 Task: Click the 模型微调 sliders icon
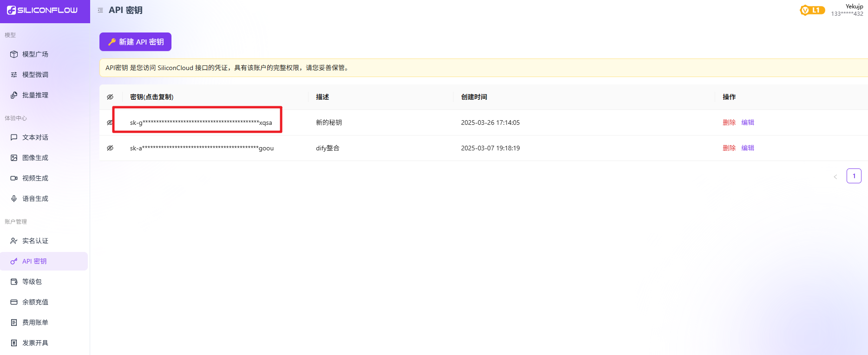14,75
